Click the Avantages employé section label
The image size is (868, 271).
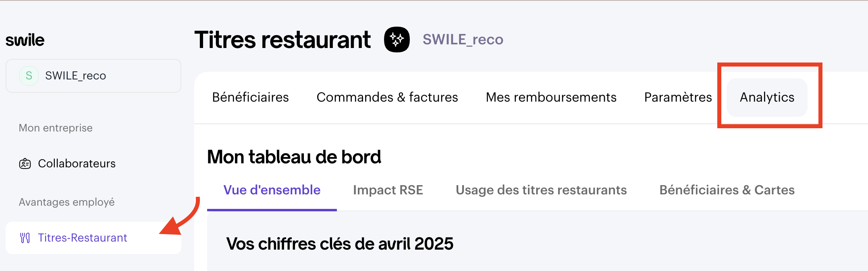[x=66, y=202]
